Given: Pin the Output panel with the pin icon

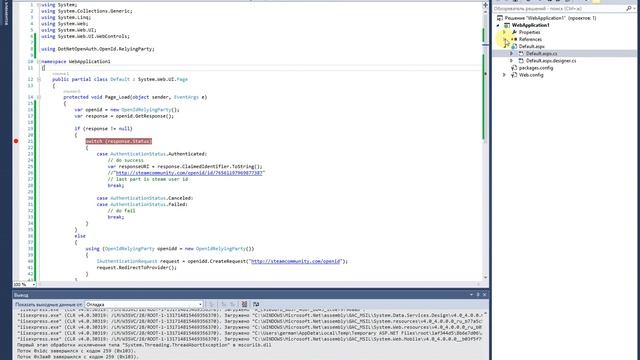Looking at the screenshot, I should 478,295.
